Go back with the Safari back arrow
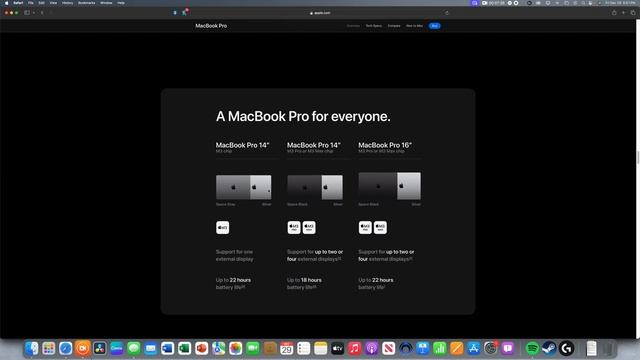The width and height of the screenshot is (640, 360). pos(42,13)
